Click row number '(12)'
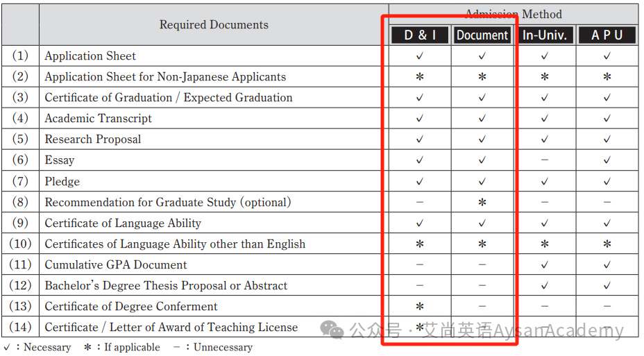The width and height of the screenshot is (644, 356). [20, 285]
